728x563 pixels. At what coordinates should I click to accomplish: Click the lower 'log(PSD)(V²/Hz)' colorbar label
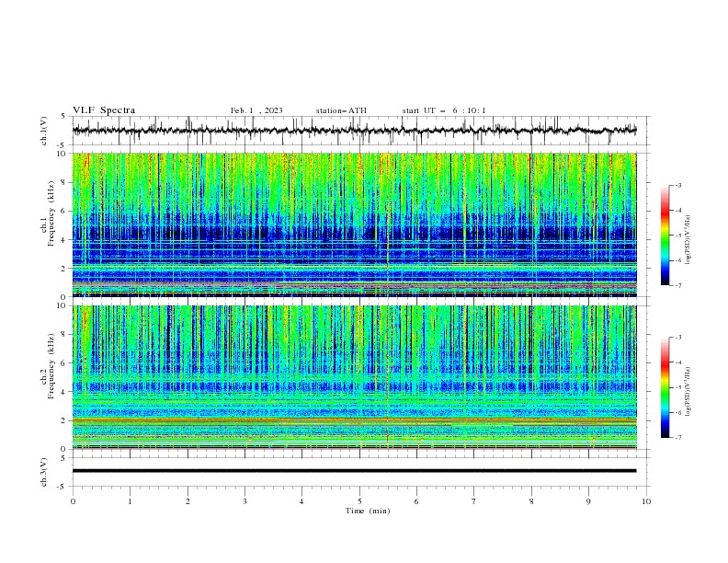tap(688, 391)
